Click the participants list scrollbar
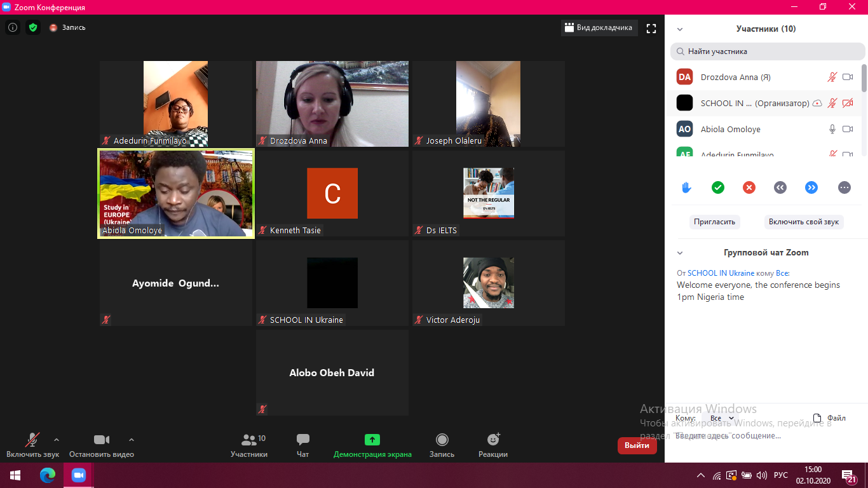 click(864, 78)
